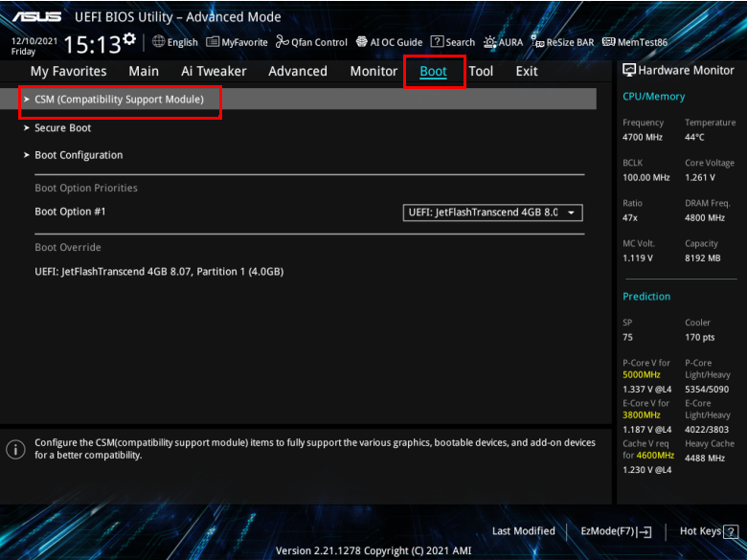This screenshot has height=560, width=747.
Task: Click the 1.261 V core voltage value
Action: tap(700, 178)
